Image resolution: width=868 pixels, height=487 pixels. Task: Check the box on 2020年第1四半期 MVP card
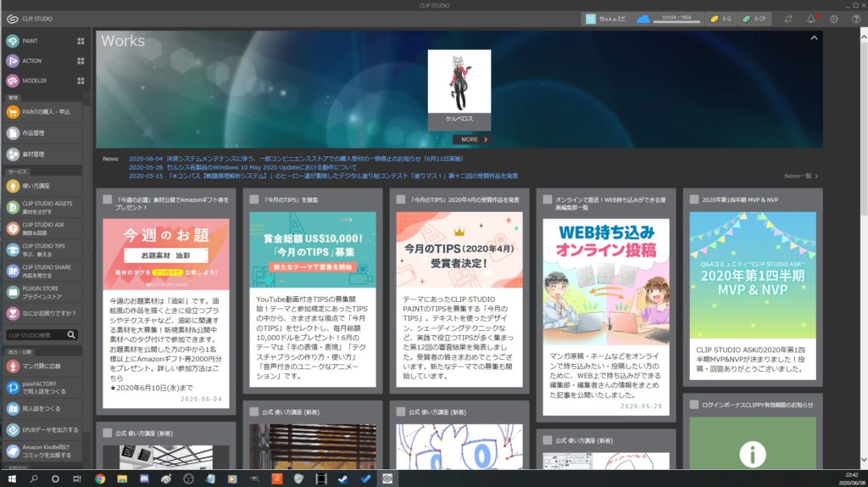[694, 199]
